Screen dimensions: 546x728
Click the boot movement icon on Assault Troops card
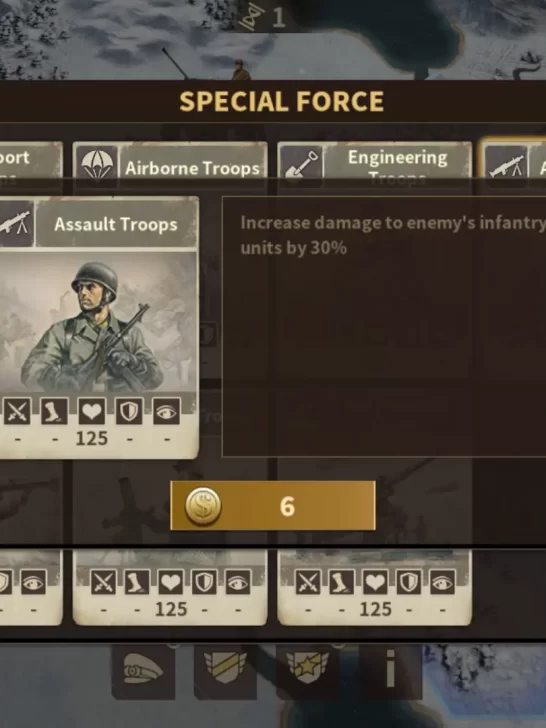point(54,411)
